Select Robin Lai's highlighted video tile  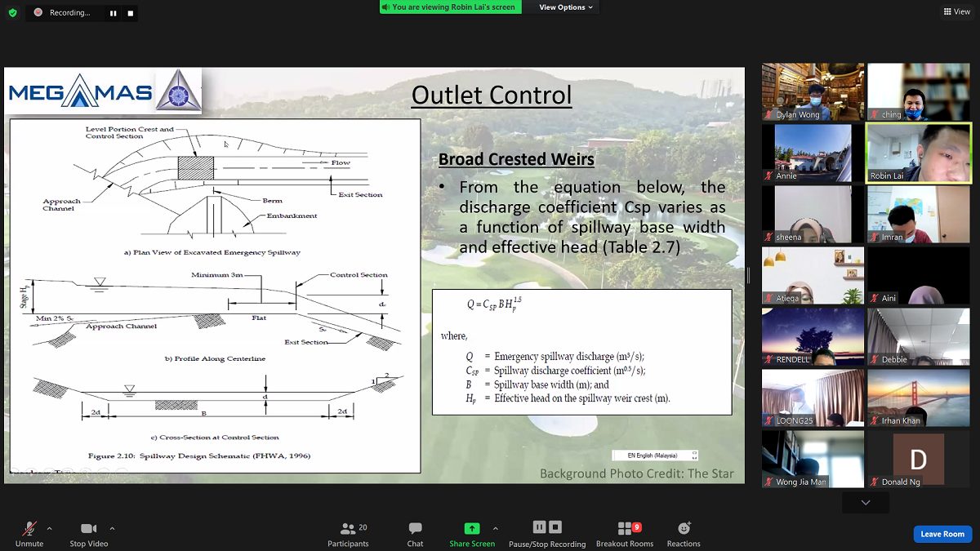click(x=918, y=153)
